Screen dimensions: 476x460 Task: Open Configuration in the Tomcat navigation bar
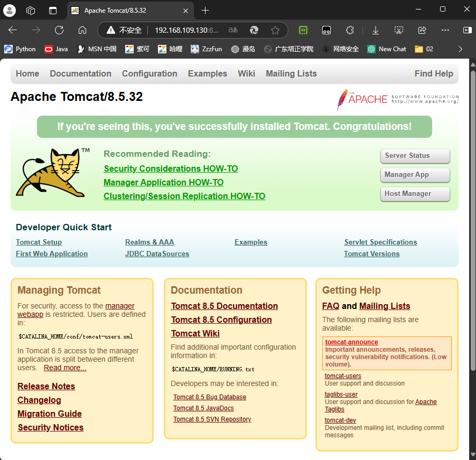point(150,74)
